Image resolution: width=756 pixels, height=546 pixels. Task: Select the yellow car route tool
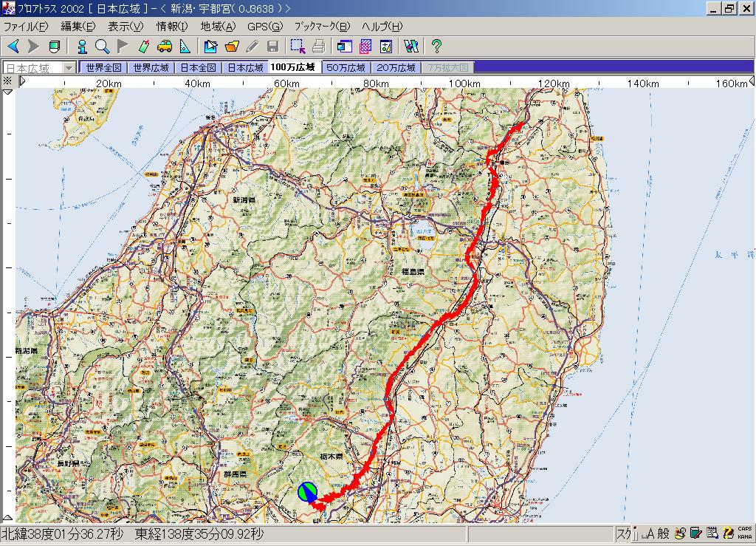pyautogui.click(x=165, y=47)
